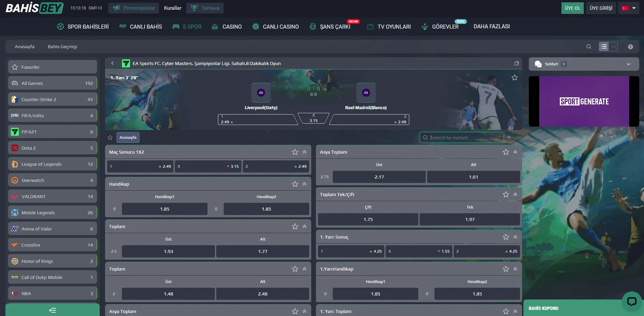644x316 pixels.
Task: Collapse the Maç Sonucu 1X2 market
Action: point(304,152)
